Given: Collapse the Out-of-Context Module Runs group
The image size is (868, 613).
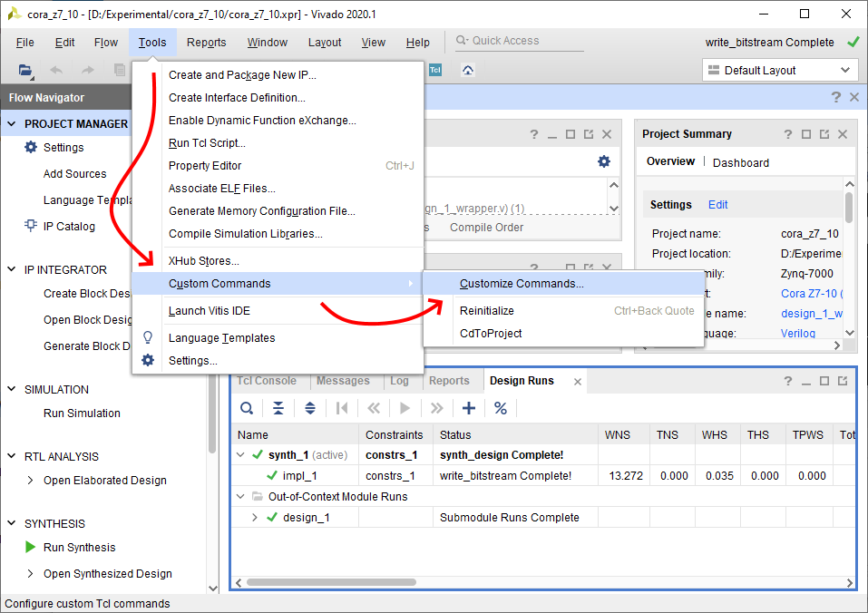Looking at the screenshot, I should [x=239, y=496].
